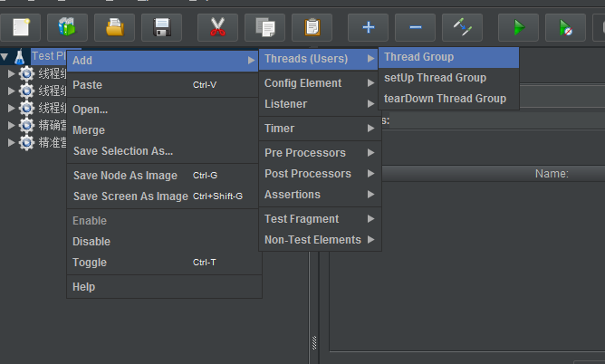Click the Cut scissors icon
The width and height of the screenshot is (605, 364).
click(217, 27)
